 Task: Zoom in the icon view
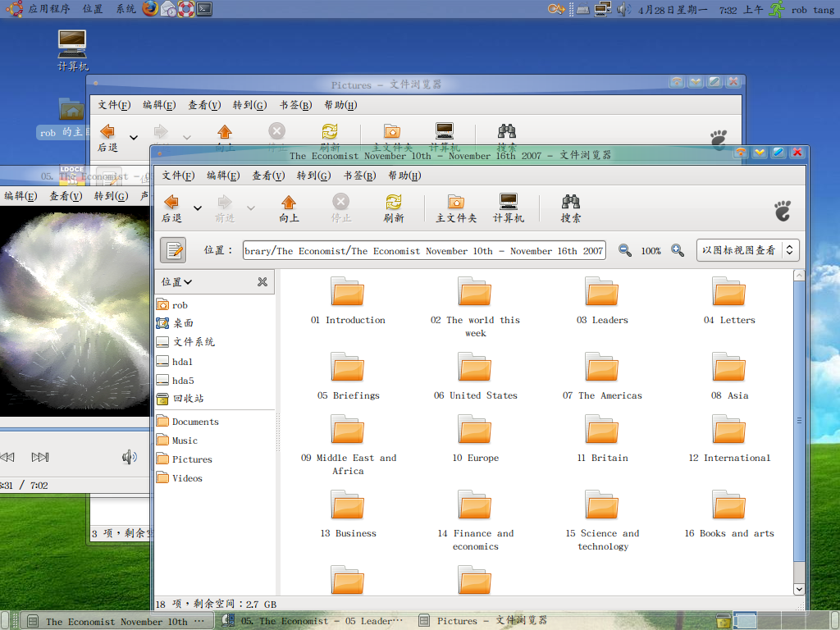[677, 250]
